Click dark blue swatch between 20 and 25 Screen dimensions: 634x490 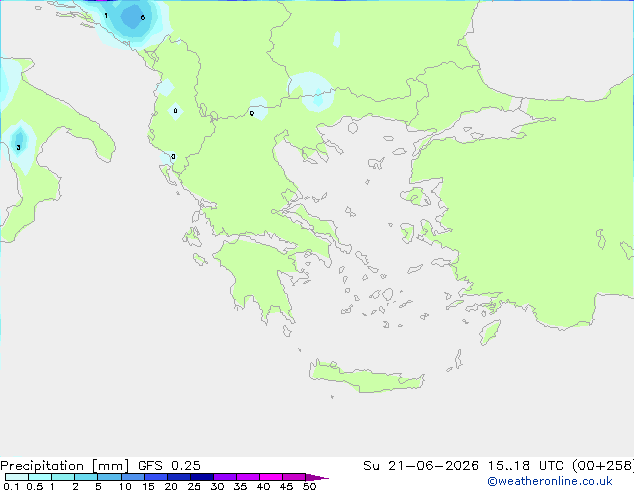coord(178,477)
